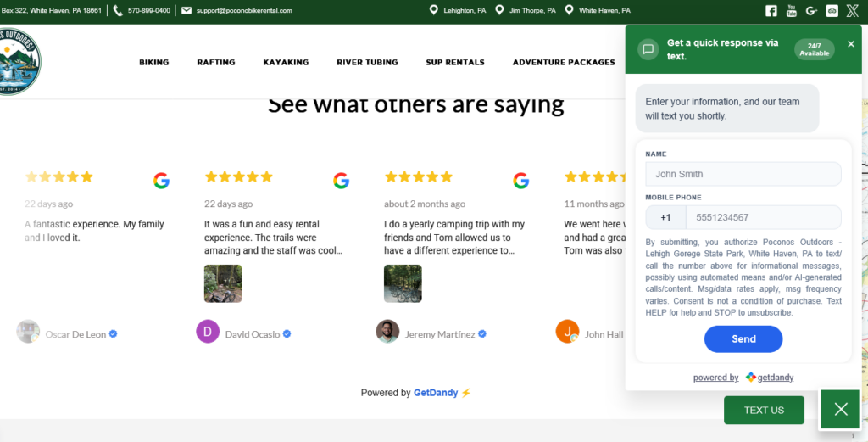The width and height of the screenshot is (868, 442).
Task: Click the green X button beside TEXT US
Action: (841, 409)
